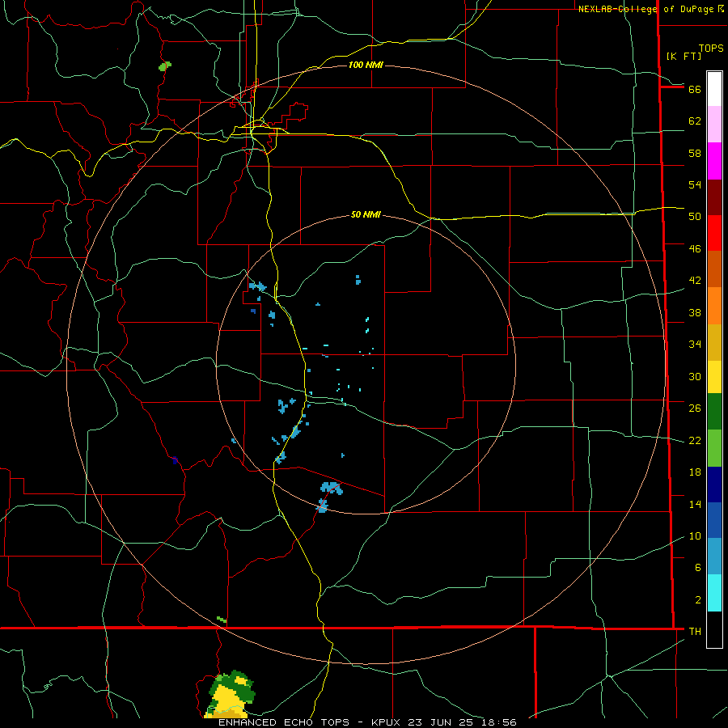Click the magenta 58 kft legend swatch
The width and height of the screenshot is (728, 728).
[x=714, y=161]
